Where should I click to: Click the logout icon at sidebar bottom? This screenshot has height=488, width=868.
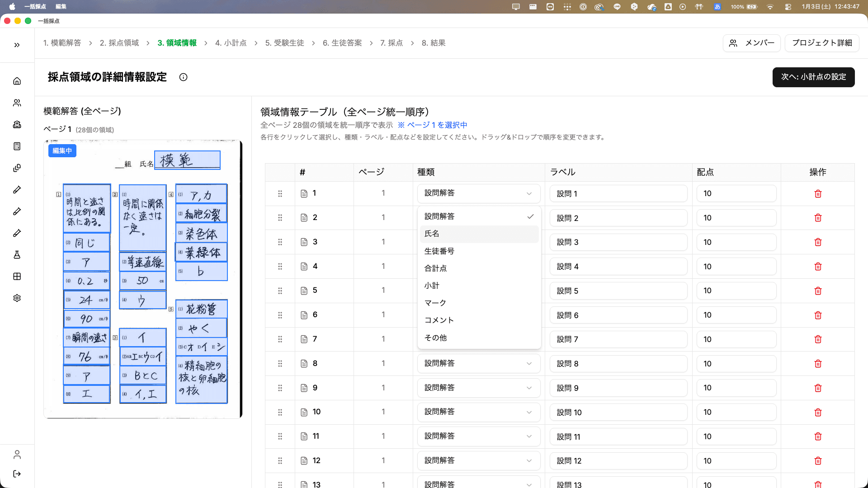coord(17,474)
